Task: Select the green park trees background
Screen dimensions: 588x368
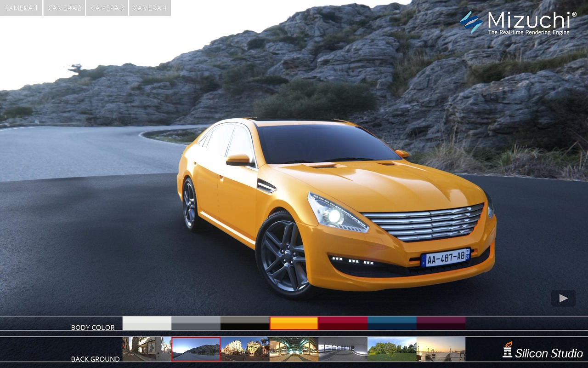Action: click(x=392, y=349)
